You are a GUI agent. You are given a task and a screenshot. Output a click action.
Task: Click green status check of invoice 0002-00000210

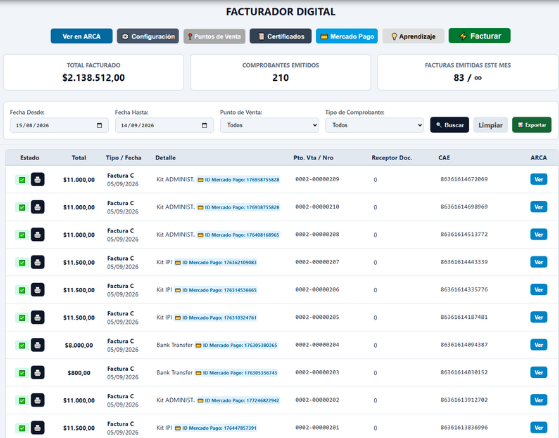click(x=22, y=207)
